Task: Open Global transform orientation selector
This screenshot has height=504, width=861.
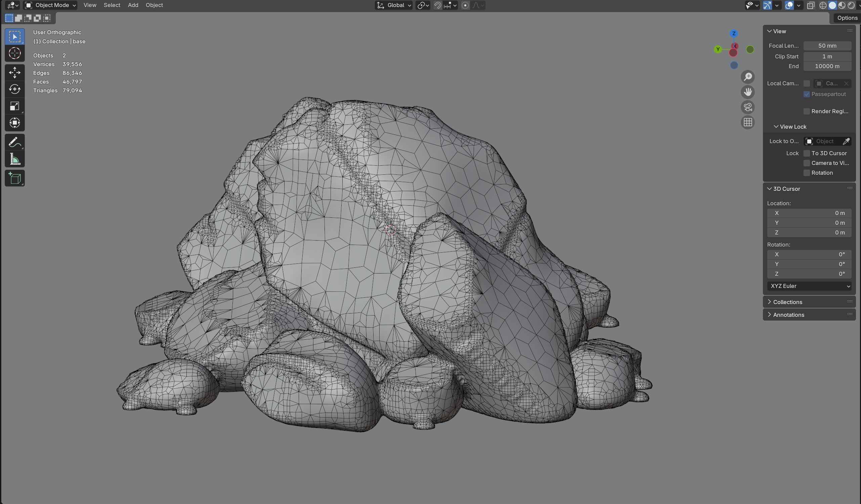Action: click(x=394, y=5)
